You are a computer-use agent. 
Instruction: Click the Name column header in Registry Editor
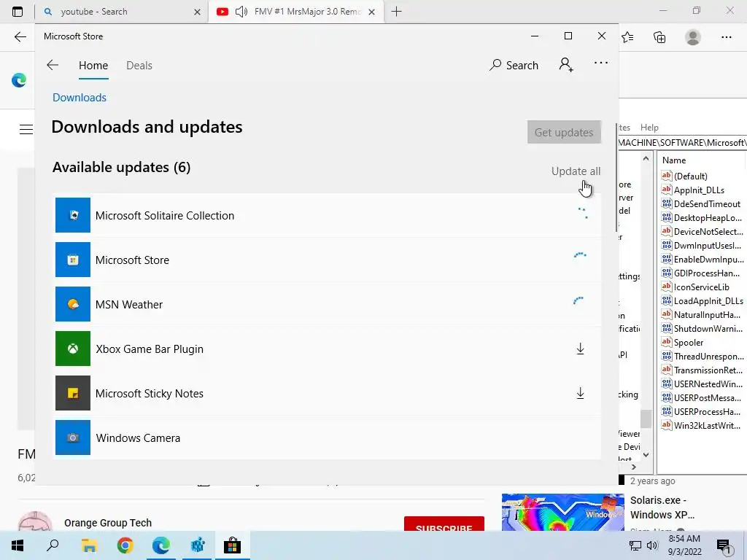(x=674, y=160)
